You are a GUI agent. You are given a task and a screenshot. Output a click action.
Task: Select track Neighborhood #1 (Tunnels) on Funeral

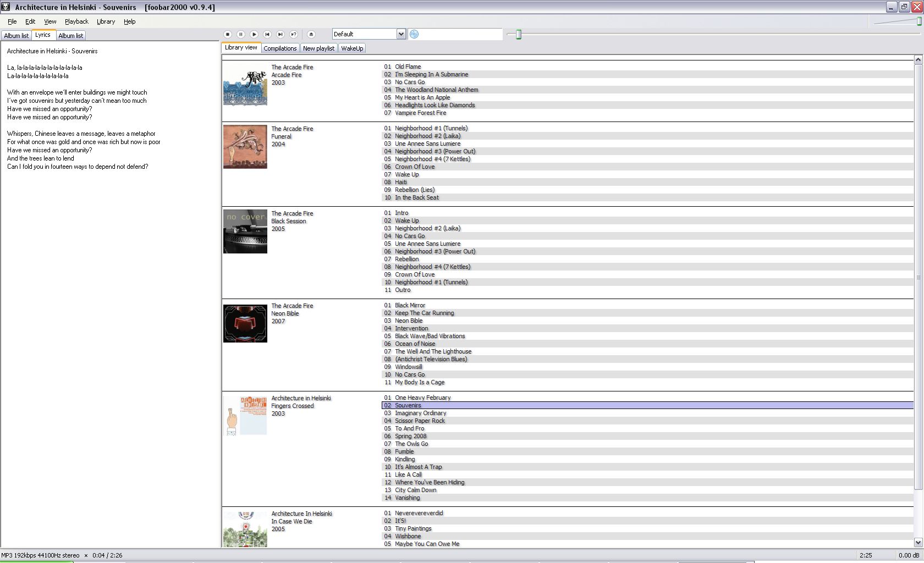[x=647, y=128]
